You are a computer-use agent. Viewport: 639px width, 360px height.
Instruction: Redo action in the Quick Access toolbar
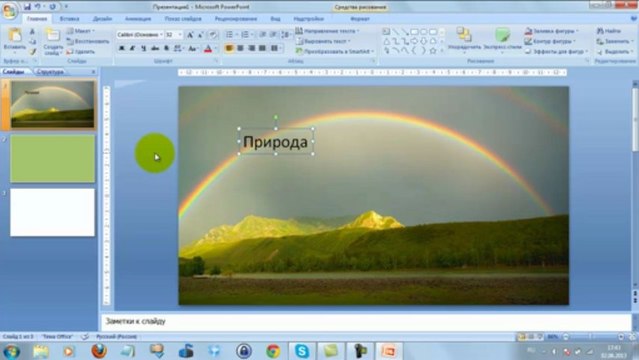[53, 7]
